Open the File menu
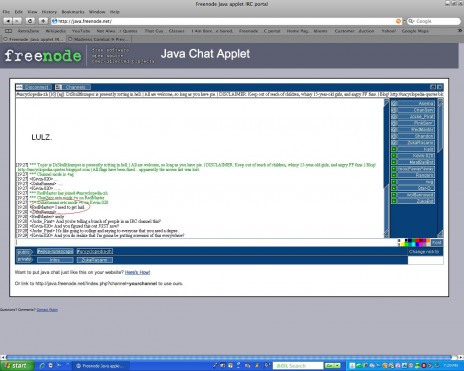 6,12
